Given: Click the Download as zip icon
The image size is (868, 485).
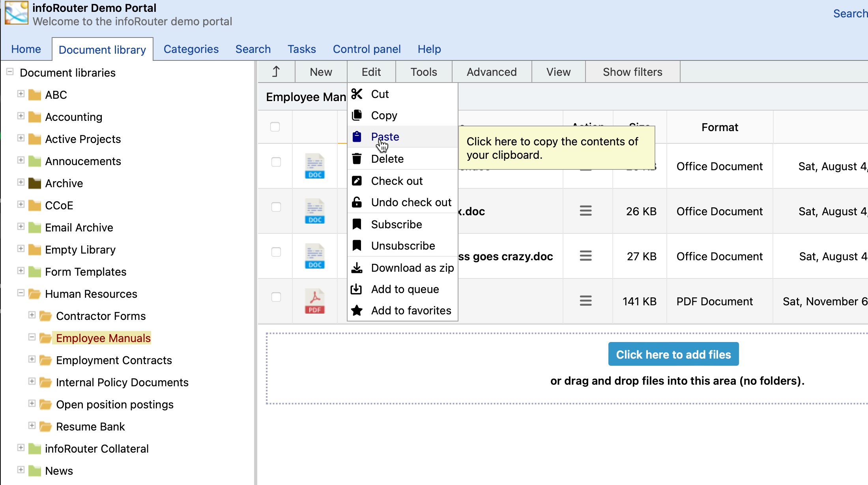Looking at the screenshot, I should click(x=357, y=268).
